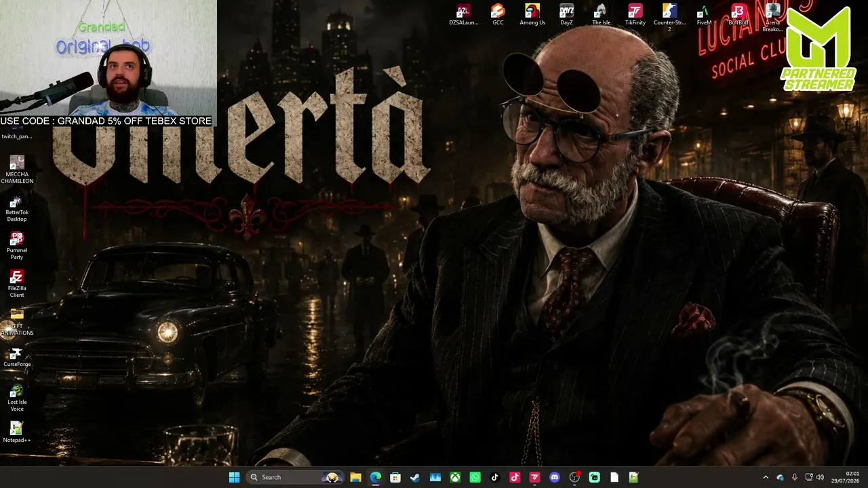Select the CurseForge desktop shortcut

pyautogui.click(x=17, y=357)
